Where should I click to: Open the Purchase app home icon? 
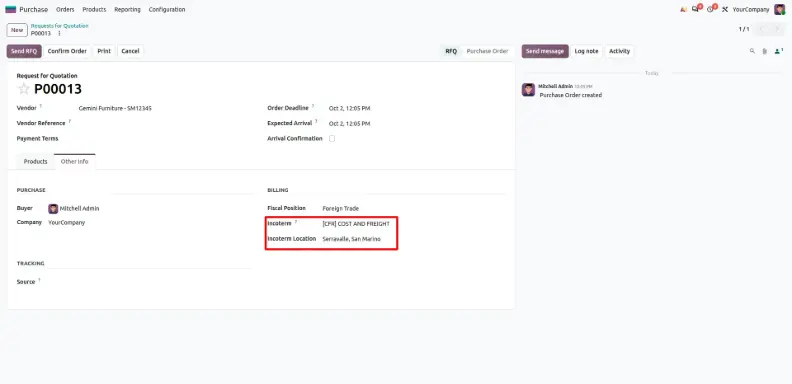pos(11,9)
